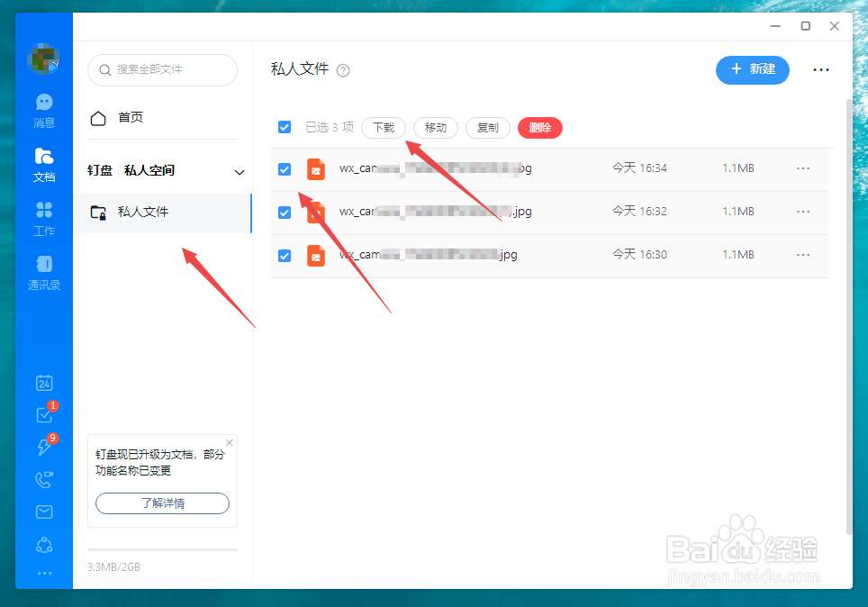Download selected files via 下载 button
The height and width of the screenshot is (607, 868).
coord(384,127)
